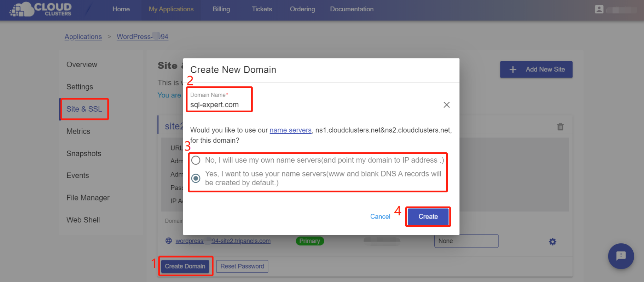Open the domain settings gear icon
Image resolution: width=644 pixels, height=282 pixels.
pyautogui.click(x=552, y=242)
